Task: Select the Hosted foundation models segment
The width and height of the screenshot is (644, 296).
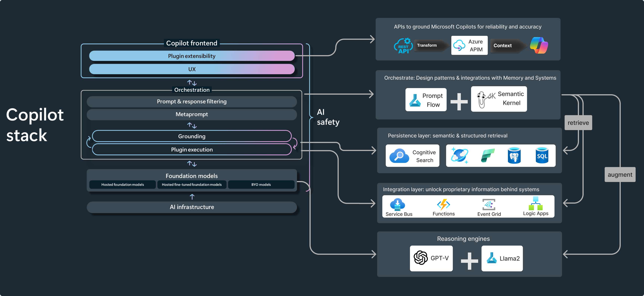Action: coord(122,185)
